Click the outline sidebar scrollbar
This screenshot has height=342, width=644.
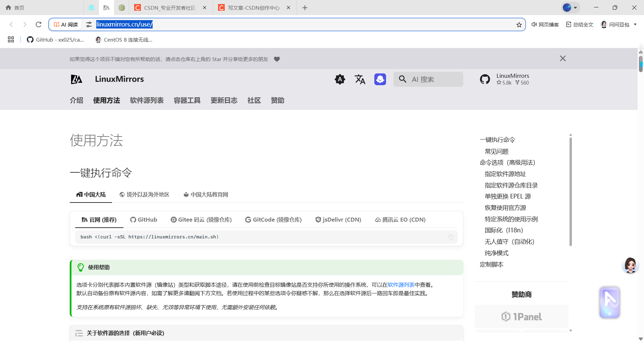[x=571, y=191]
